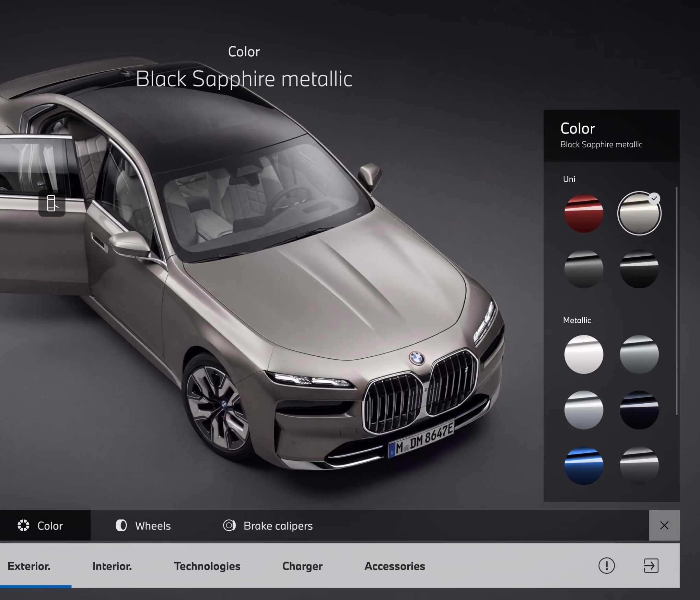Click the checkmark on selected swatch
The image size is (700, 600).
[x=655, y=198]
